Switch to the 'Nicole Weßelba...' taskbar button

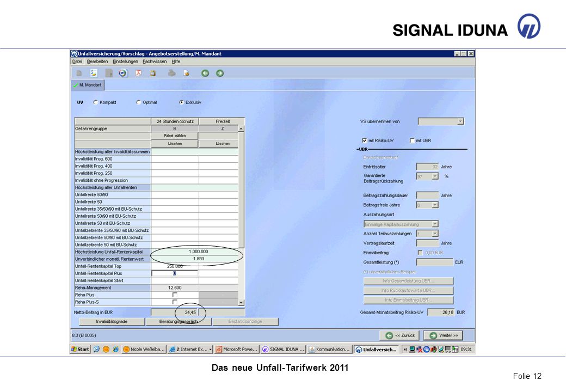[x=144, y=350]
